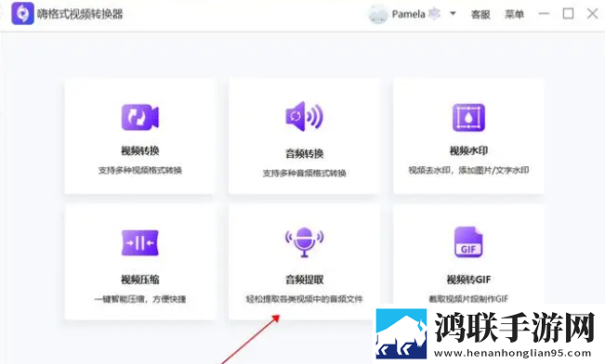Select the 视频水印 title text

point(468,150)
